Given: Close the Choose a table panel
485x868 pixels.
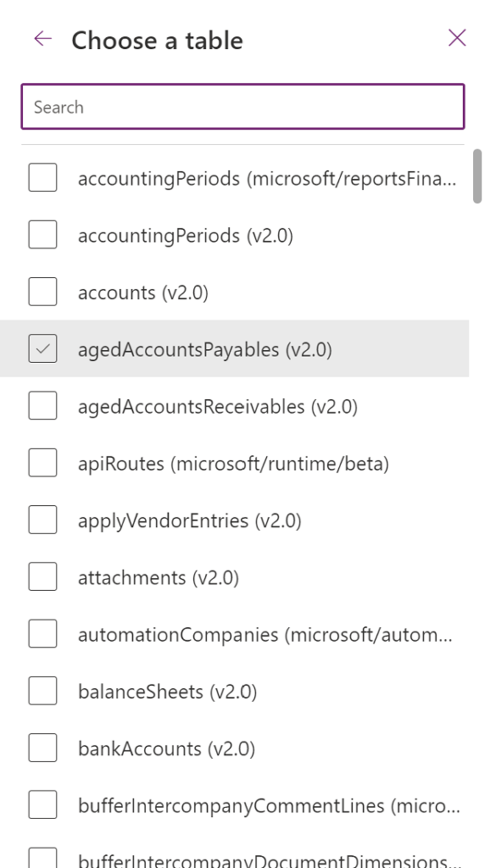Looking at the screenshot, I should (x=457, y=38).
